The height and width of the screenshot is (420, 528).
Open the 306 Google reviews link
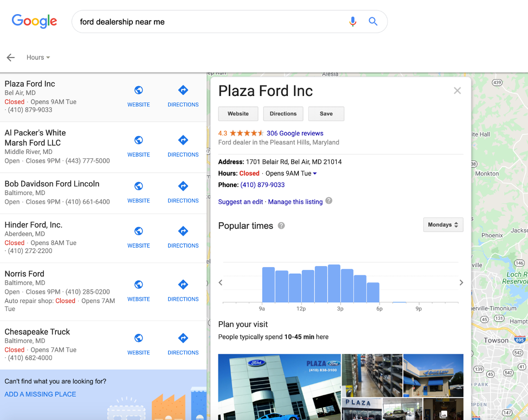(295, 133)
